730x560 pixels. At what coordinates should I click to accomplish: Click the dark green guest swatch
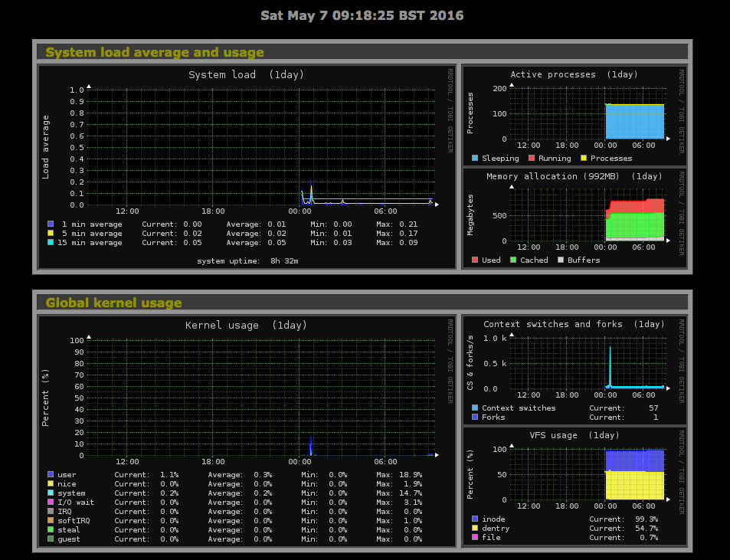point(51,539)
